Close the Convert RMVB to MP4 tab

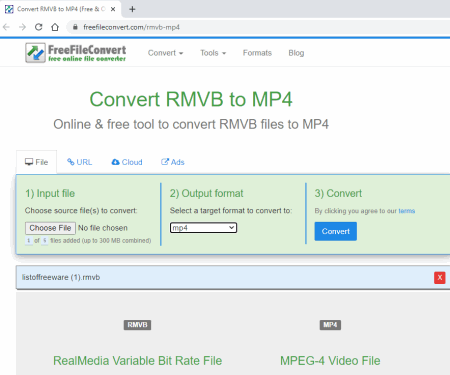pos(113,9)
